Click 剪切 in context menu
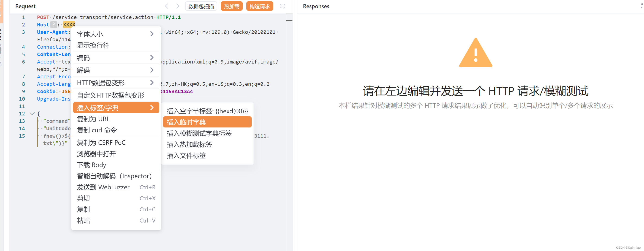This screenshot has width=644, height=251. pos(116,198)
